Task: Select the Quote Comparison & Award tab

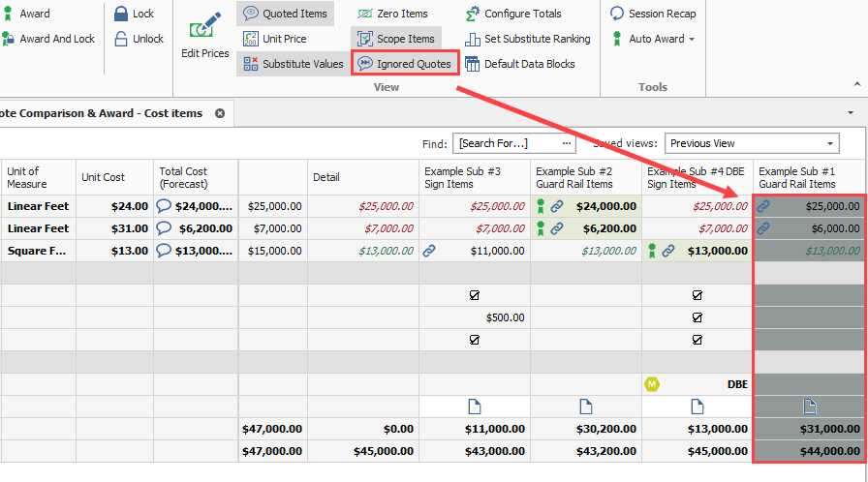Action: click(x=102, y=113)
